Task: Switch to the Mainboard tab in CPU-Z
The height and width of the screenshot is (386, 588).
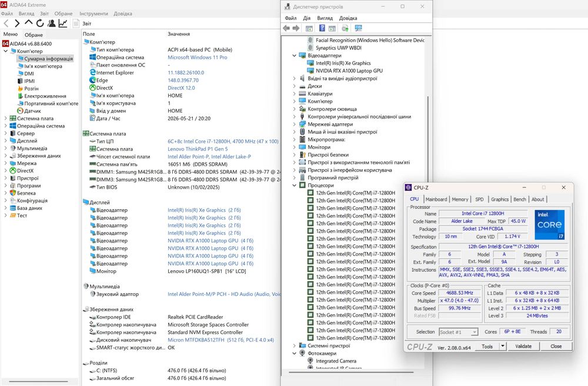Action: click(436, 199)
